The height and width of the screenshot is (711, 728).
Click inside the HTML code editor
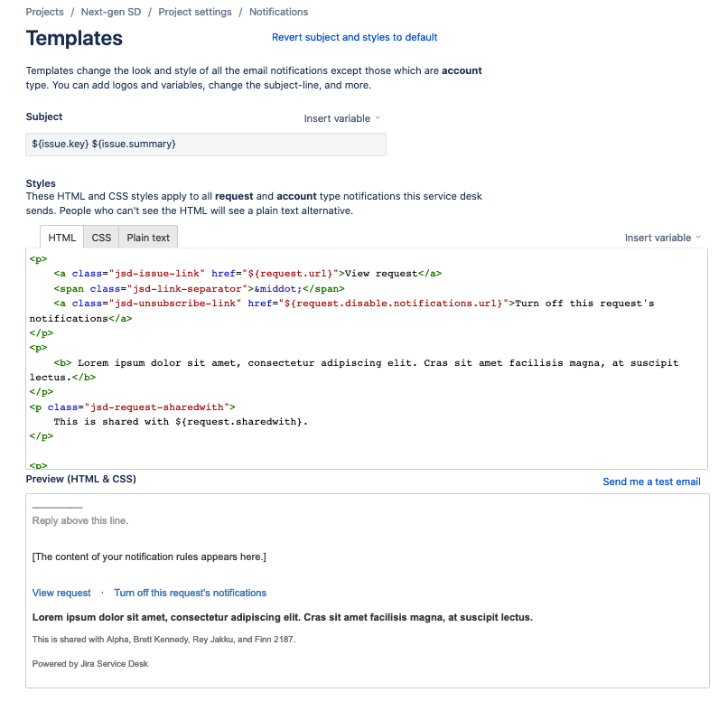[x=367, y=359]
